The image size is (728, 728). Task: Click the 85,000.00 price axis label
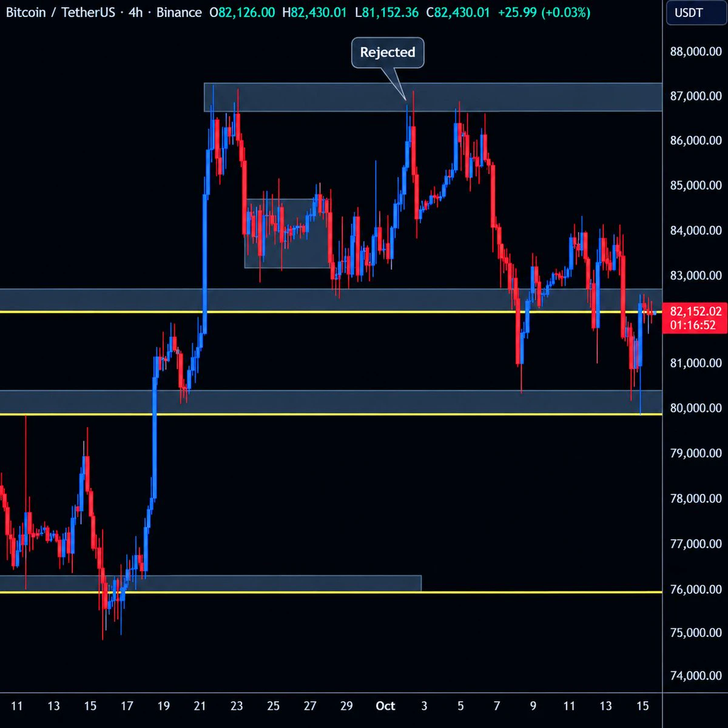click(696, 185)
